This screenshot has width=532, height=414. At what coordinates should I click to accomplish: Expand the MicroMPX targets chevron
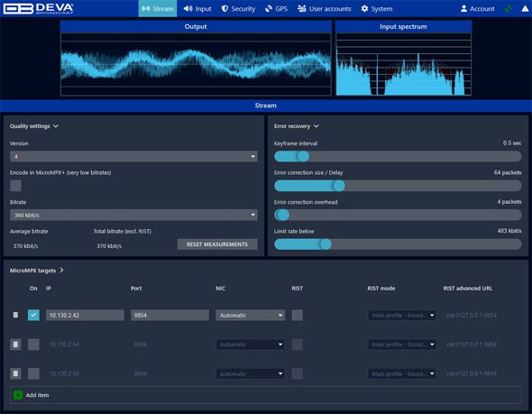(x=61, y=270)
